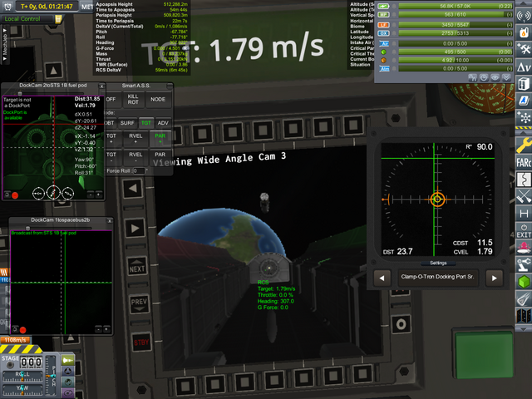
Task: Expand the Local Control dropdown at top left
Action: click(23, 18)
